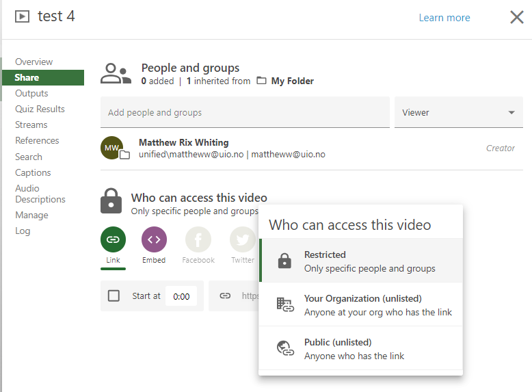This screenshot has width=532, height=392.
Task: Select the Share tab in sidebar
Action: [x=43, y=77]
